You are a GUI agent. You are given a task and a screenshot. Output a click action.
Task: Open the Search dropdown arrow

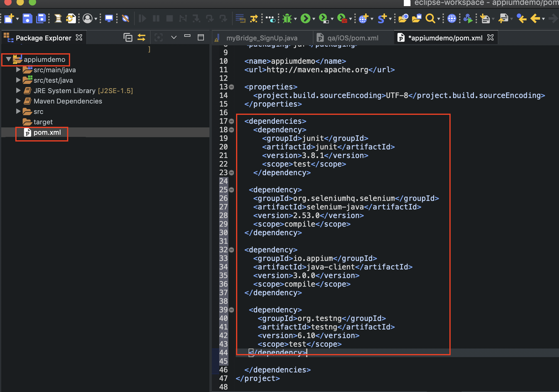click(x=439, y=19)
